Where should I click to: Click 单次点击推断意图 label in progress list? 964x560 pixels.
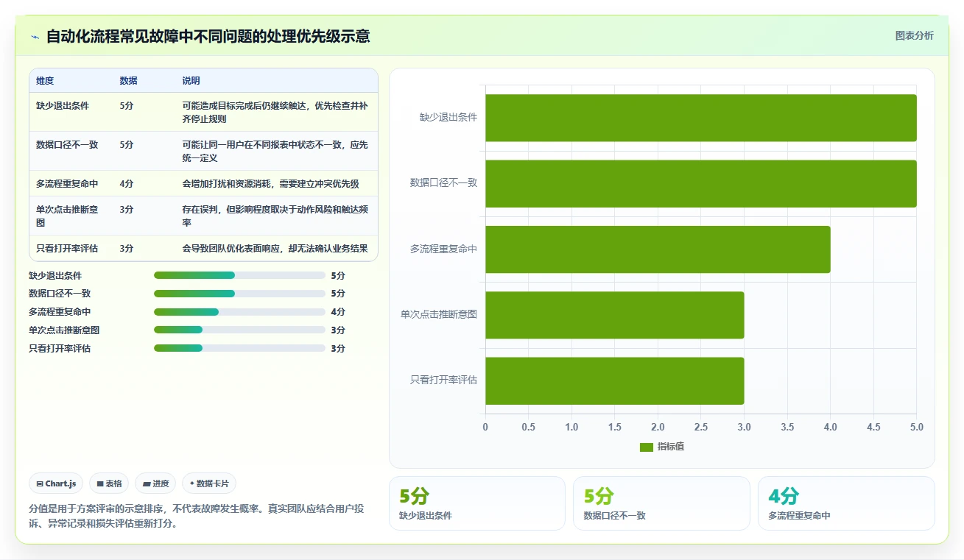(64, 330)
